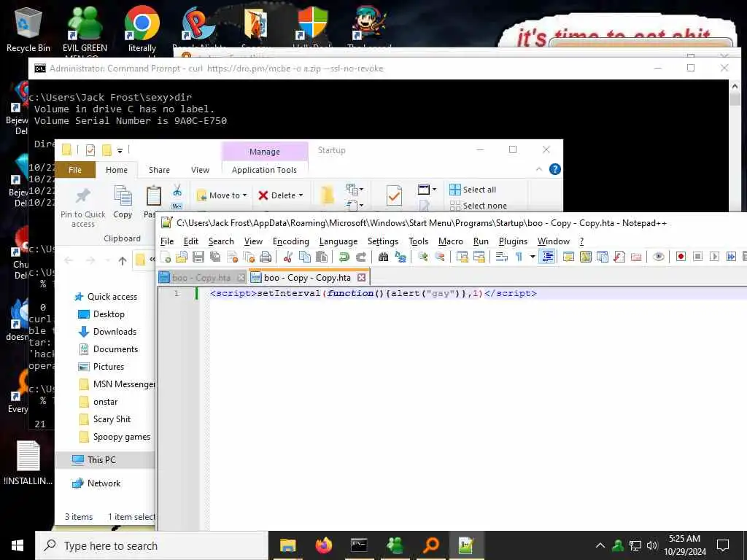
Task: Open the Plugins menu in Notepad++
Action: pyautogui.click(x=513, y=241)
